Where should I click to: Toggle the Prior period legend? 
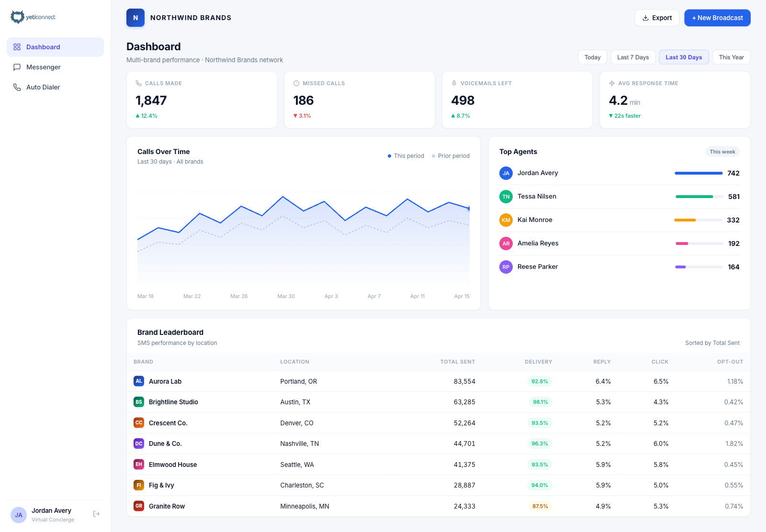coord(450,155)
